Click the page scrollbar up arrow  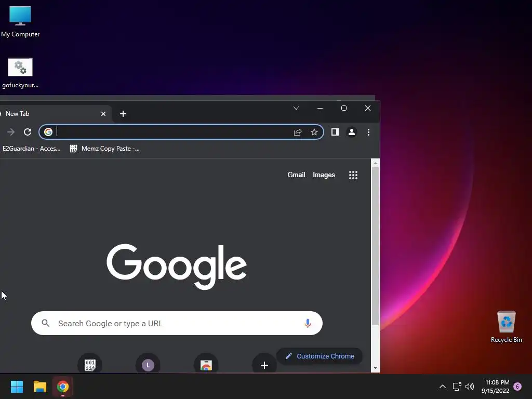tap(375, 163)
